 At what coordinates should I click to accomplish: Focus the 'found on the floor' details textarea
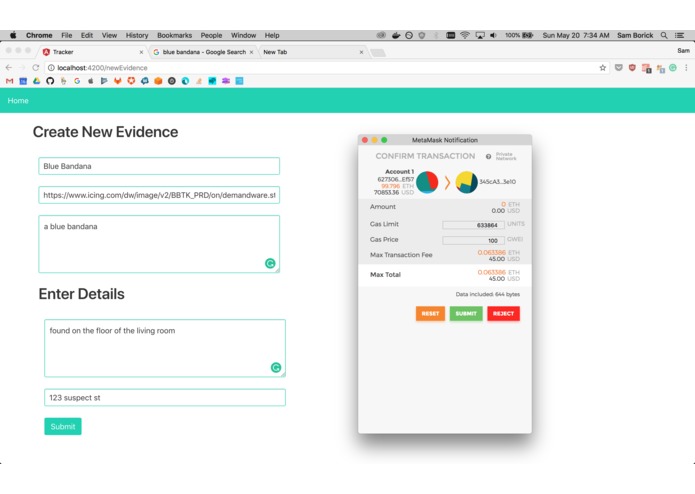pos(164,348)
